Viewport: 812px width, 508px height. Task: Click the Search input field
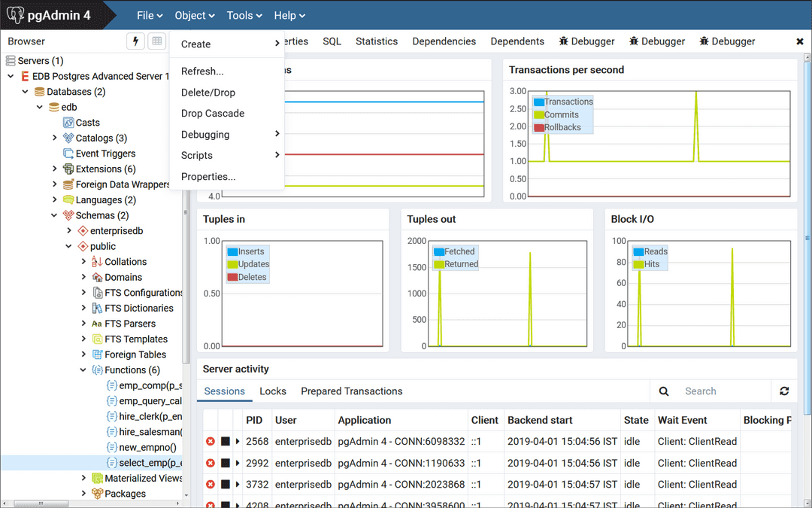tap(722, 391)
